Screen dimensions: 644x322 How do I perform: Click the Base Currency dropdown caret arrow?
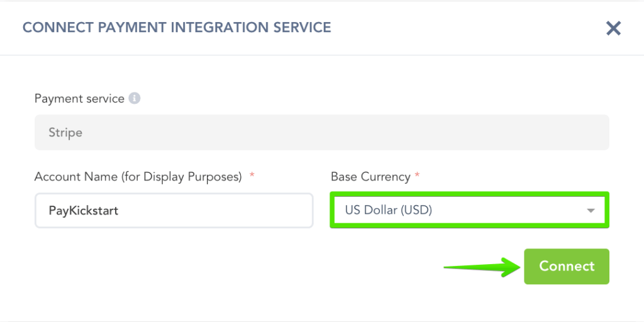[591, 211]
